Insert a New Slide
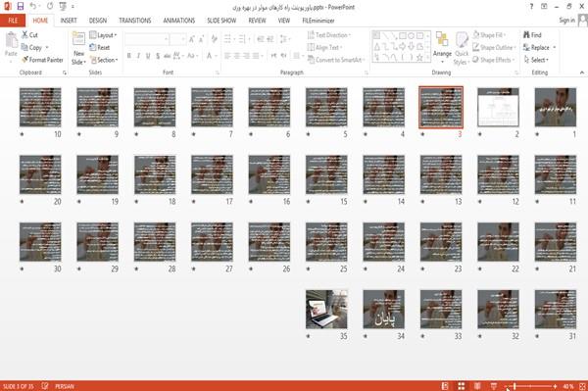Viewport: 588px width, 391px height. [78, 48]
